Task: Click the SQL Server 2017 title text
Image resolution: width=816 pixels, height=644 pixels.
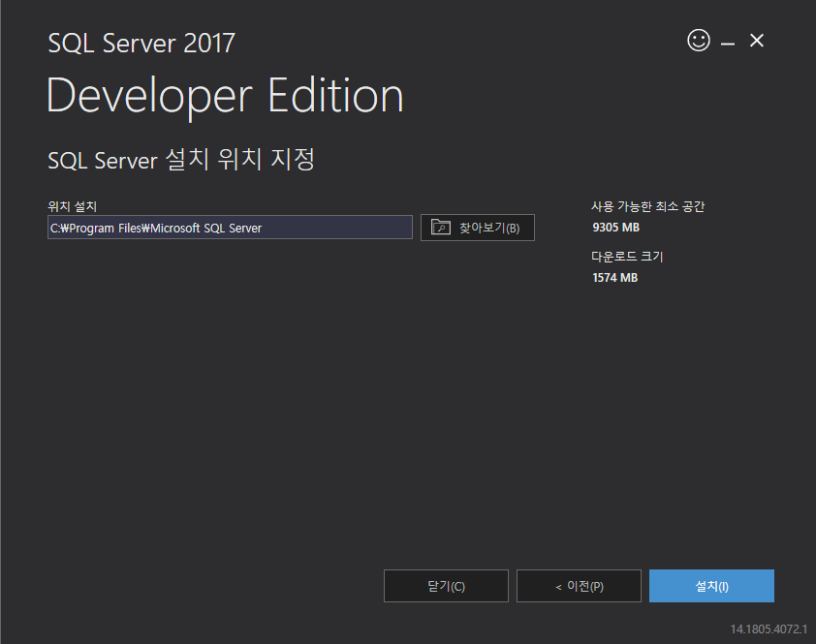Action: pyautogui.click(x=141, y=44)
